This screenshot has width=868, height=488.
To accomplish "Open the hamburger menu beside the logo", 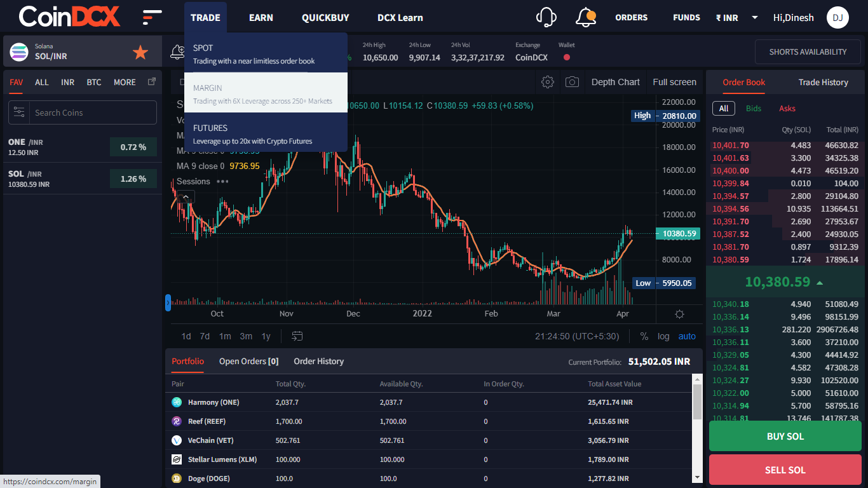I will (x=152, y=17).
